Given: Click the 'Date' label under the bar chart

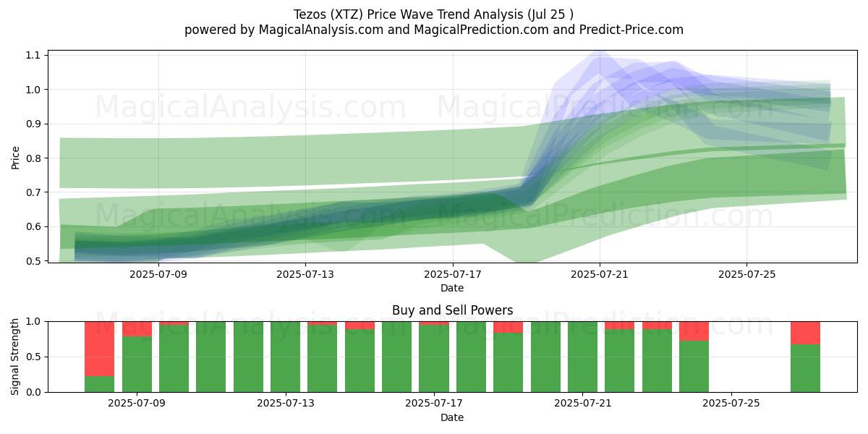Looking at the screenshot, I should [453, 417].
